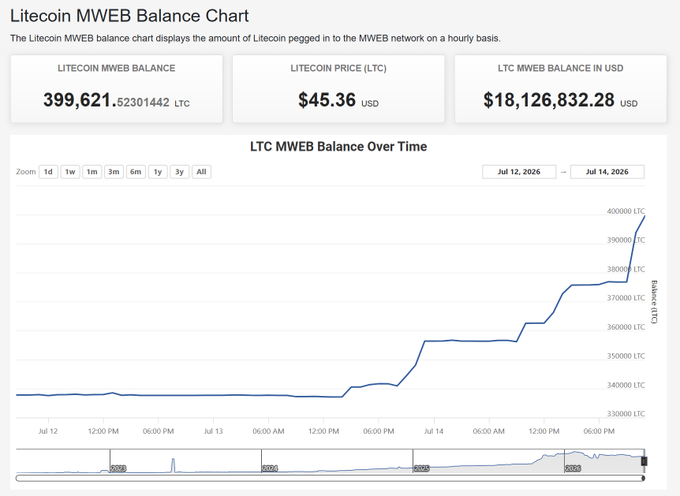The image size is (680, 496).
Task: Click the Jul 12 x-axis label
Action: point(48,431)
